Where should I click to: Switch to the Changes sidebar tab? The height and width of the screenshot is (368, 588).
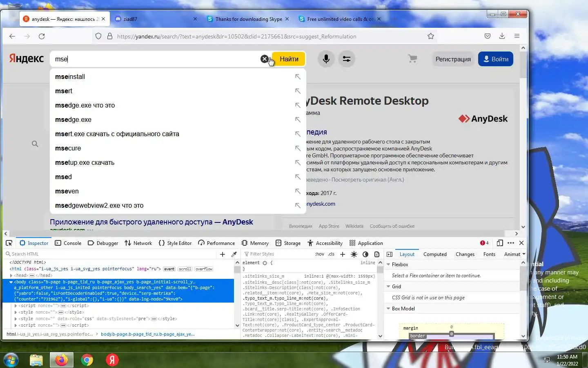click(x=465, y=254)
